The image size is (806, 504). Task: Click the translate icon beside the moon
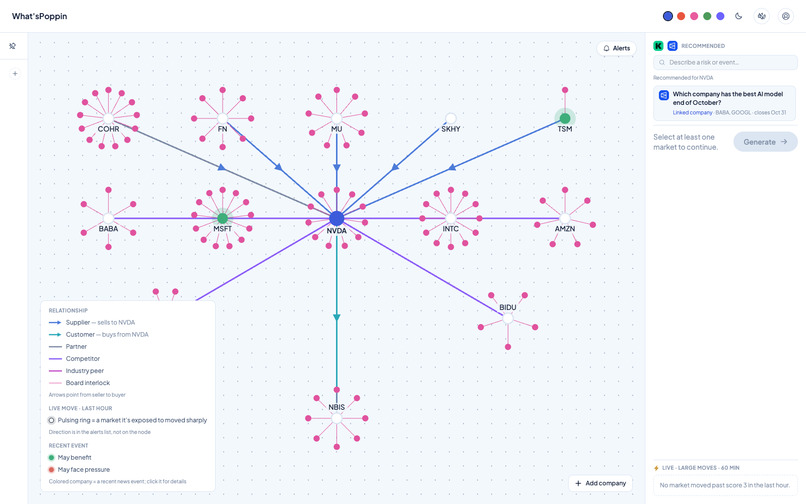pos(761,16)
